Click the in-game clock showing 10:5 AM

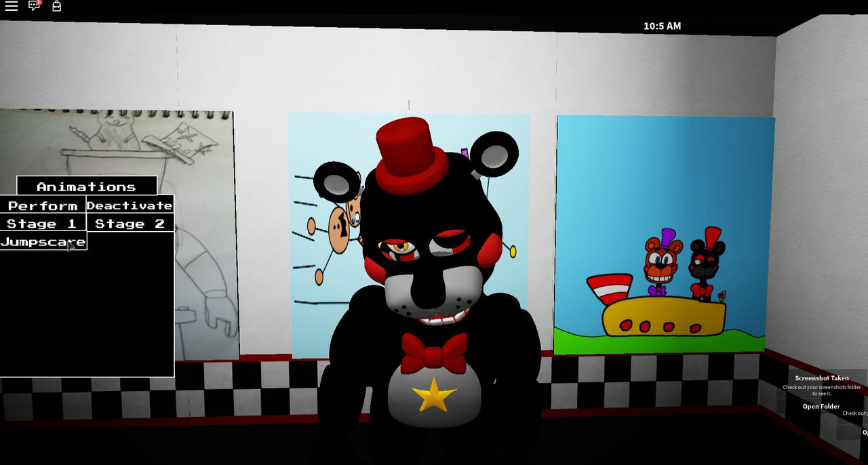[660, 26]
